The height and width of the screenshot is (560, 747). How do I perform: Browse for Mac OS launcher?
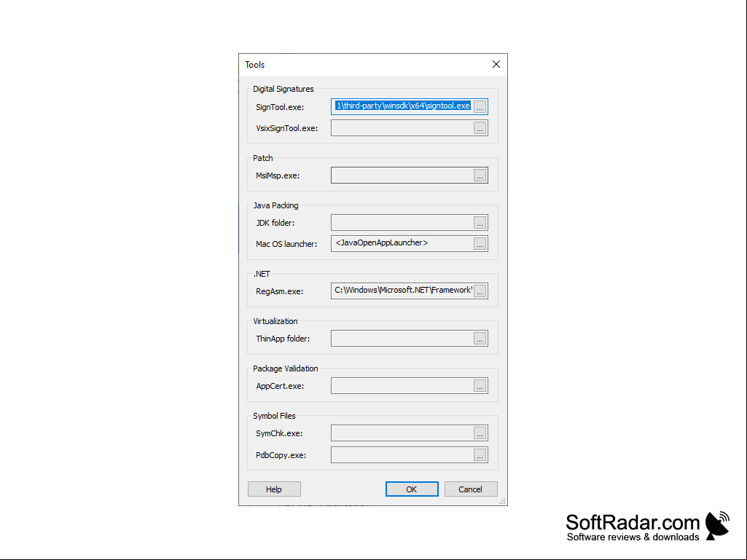tap(480, 244)
